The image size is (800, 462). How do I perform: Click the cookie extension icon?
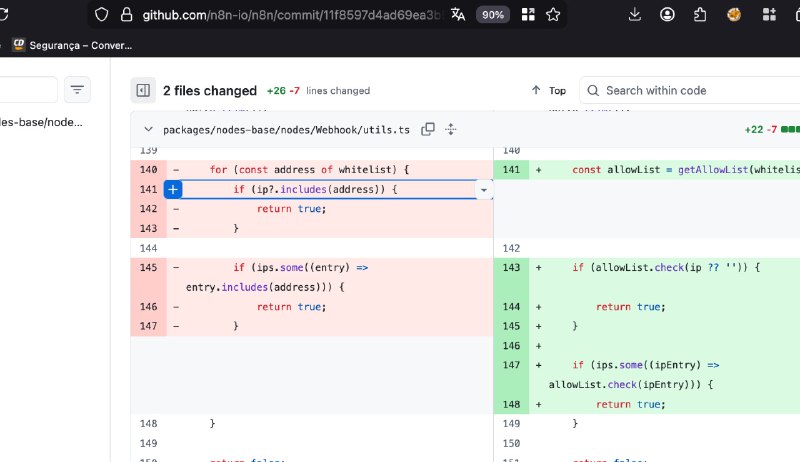(734, 14)
